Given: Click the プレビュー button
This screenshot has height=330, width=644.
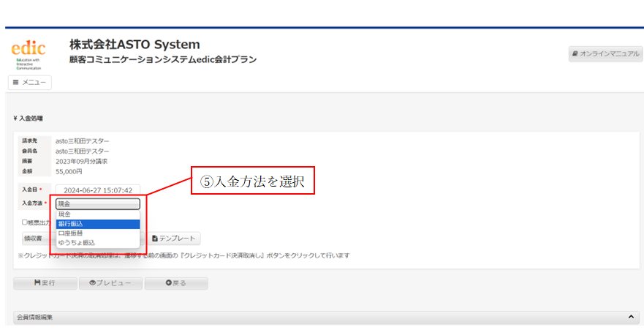Looking at the screenshot, I should (110, 283).
